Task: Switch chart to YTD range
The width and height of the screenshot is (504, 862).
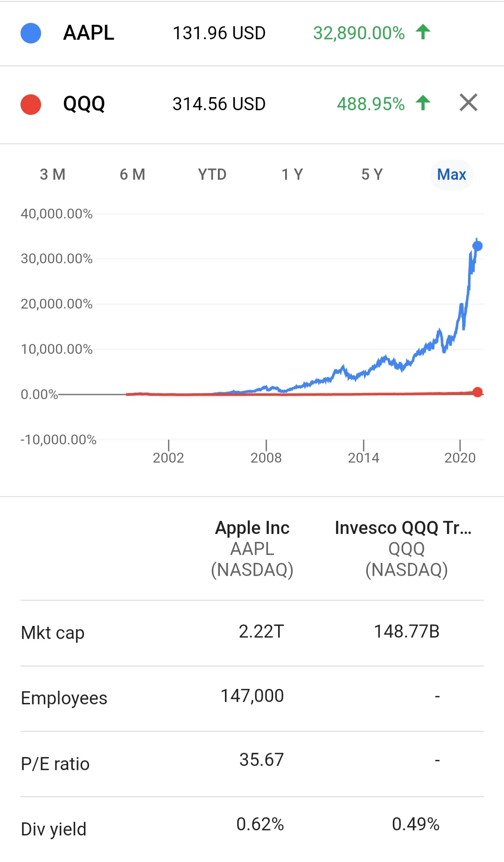Action: pos(212,175)
